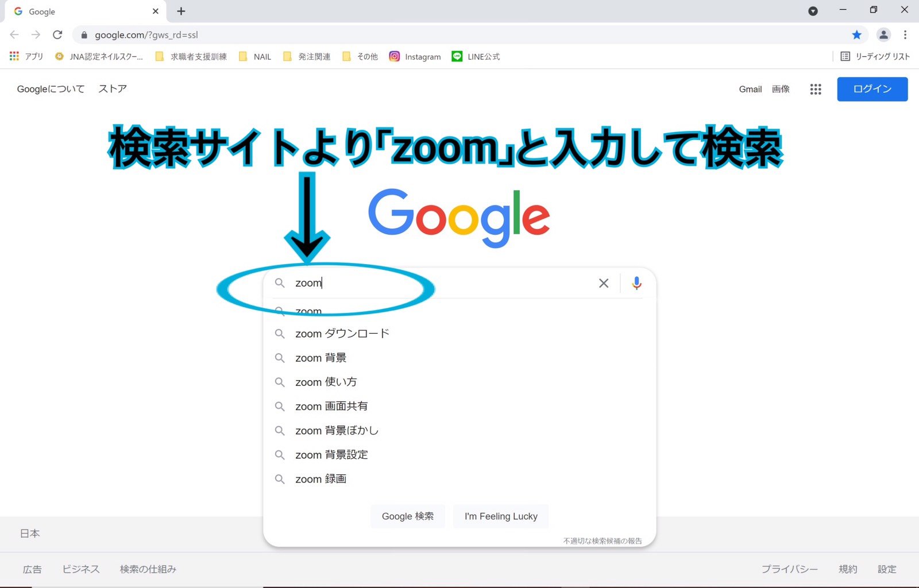The image size is (919, 588).
Task: Bookmark this page with the star icon
Action: click(857, 35)
